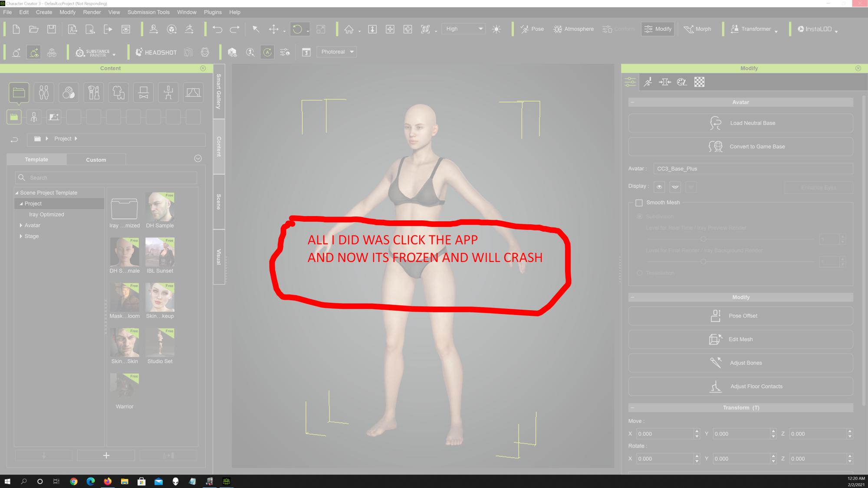Screen dimensions: 868x488
Task: Click the Redo arrow icon
Action: tap(234, 29)
